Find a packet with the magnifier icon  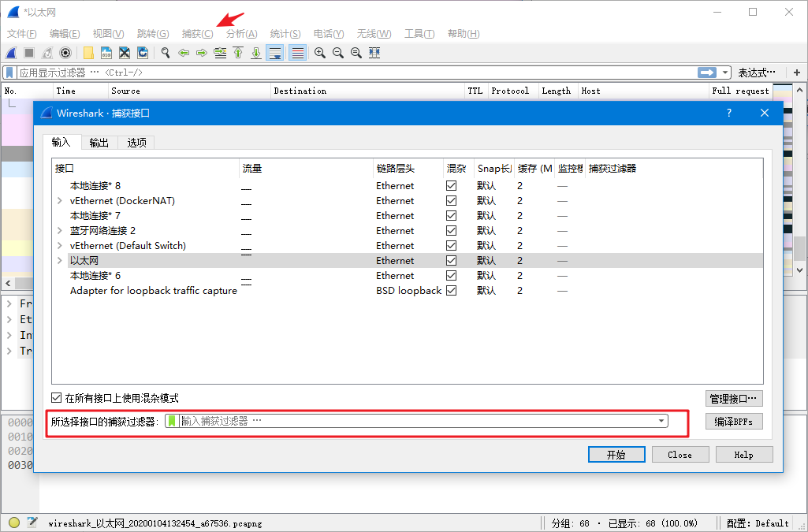166,53
